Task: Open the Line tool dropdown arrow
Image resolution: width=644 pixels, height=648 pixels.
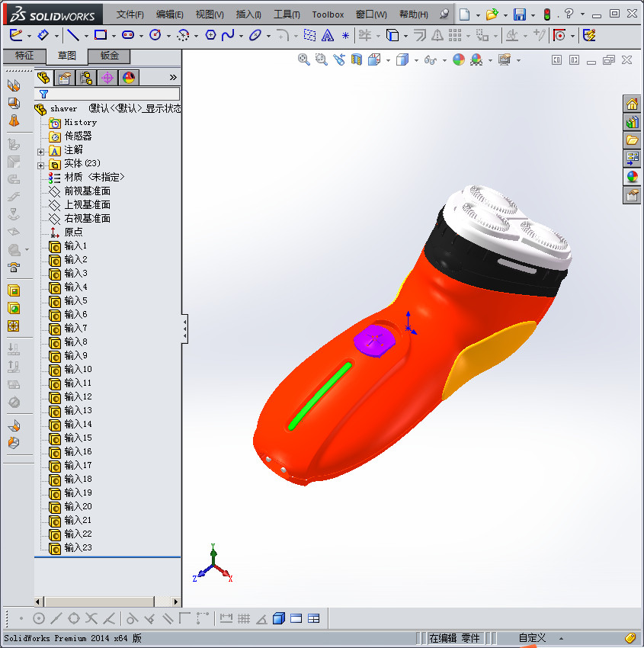Action: [86, 37]
